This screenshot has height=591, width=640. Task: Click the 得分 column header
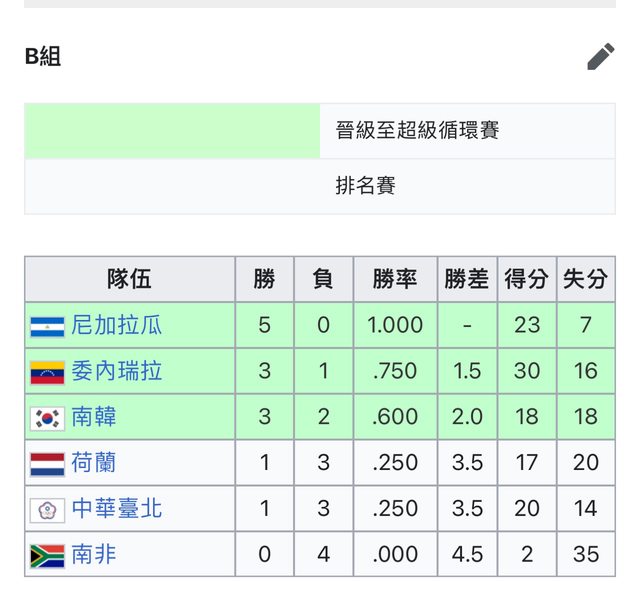tap(527, 279)
